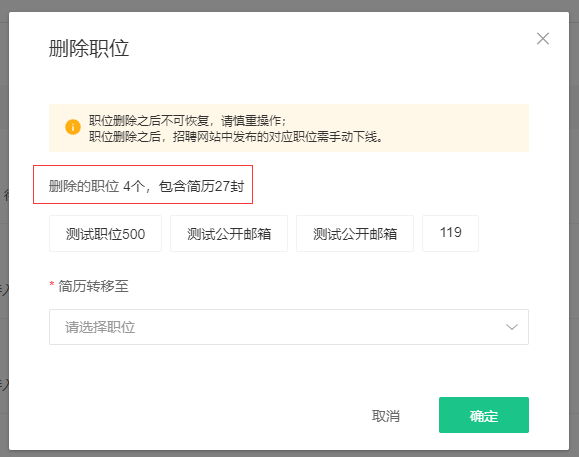This screenshot has width=579, height=457.
Task: Confirm deletion with the green 确定 button
Action: (484, 415)
